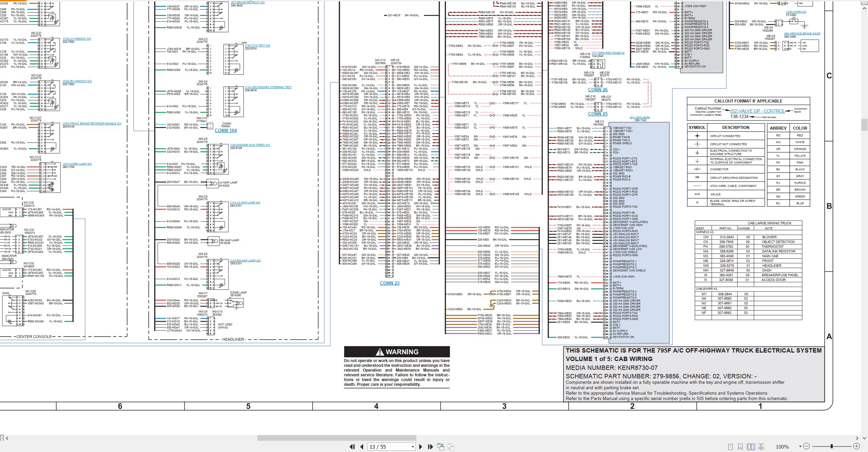The width and height of the screenshot is (868, 452).
Task: Open the (106) FRONT BRAKE RETARDER ENABLE SW link
Action: point(92,124)
